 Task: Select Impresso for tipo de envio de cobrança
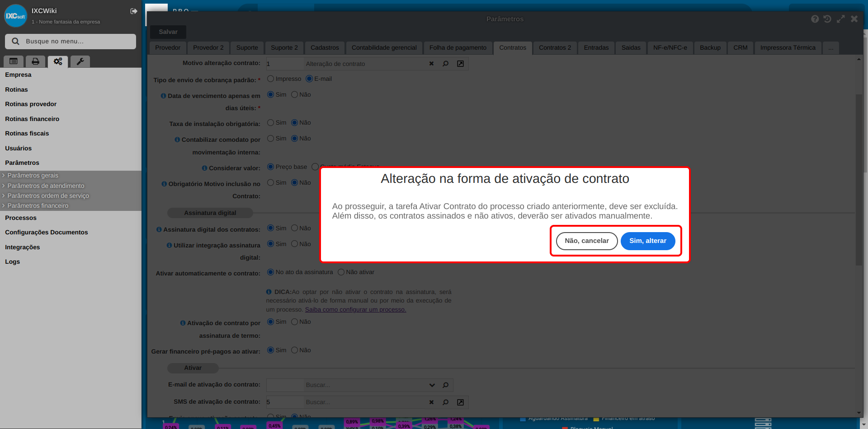[x=270, y=79]
